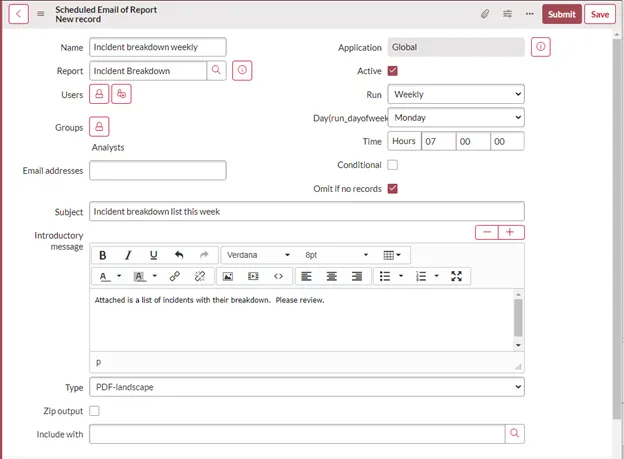
Task: Click the Submit button
Action: pos(561,14)
